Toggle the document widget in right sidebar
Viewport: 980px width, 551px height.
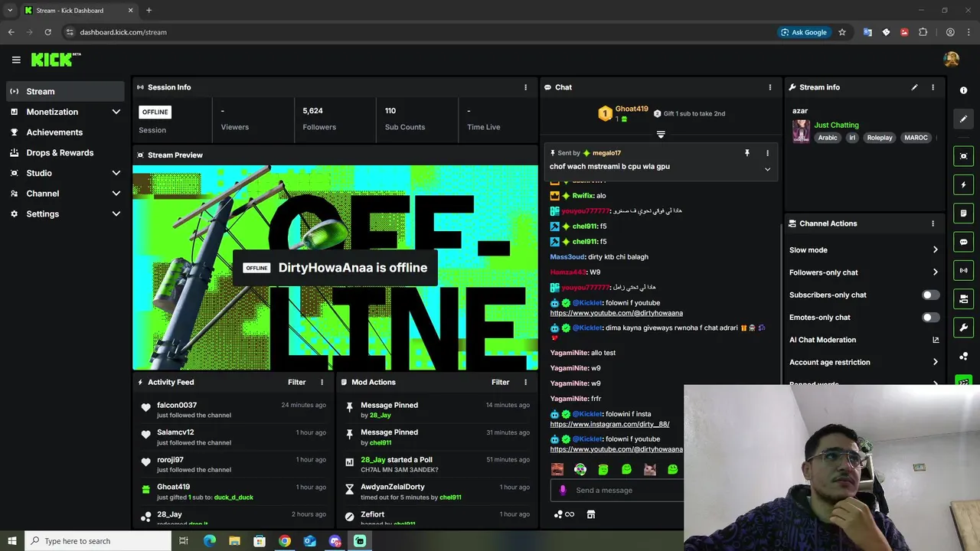[963, 214]
